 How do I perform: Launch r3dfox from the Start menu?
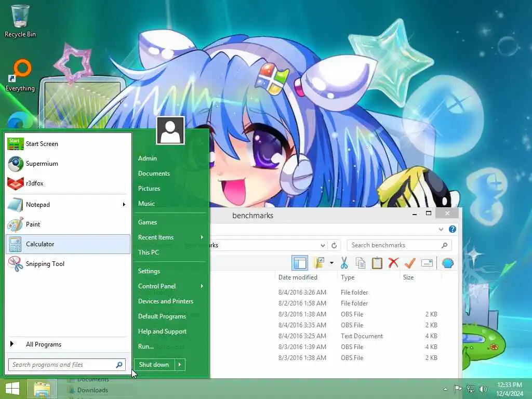pos(68,183)
